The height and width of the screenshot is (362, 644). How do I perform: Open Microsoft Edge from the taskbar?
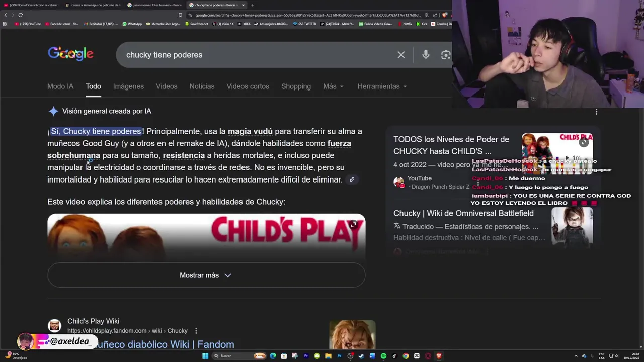tap(273, 356)
